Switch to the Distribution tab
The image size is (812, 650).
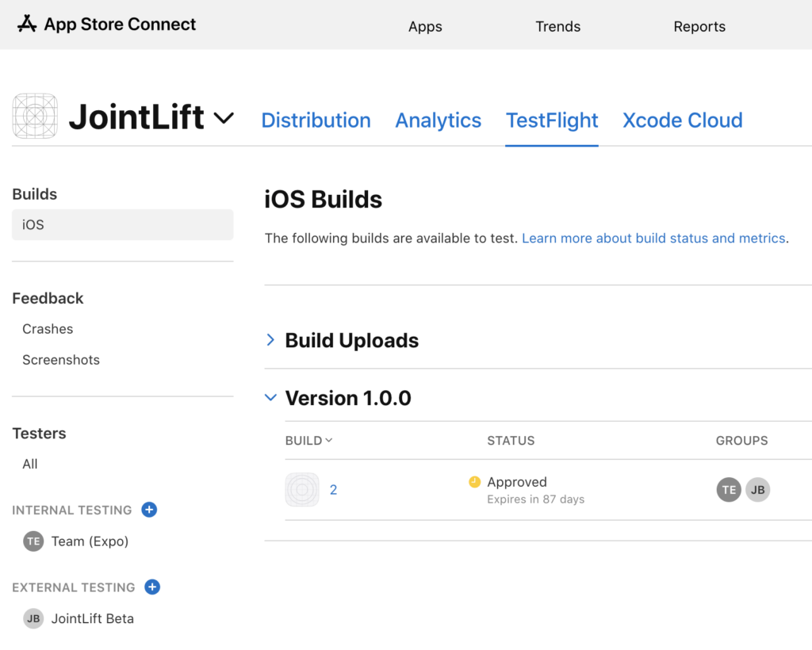316,120
